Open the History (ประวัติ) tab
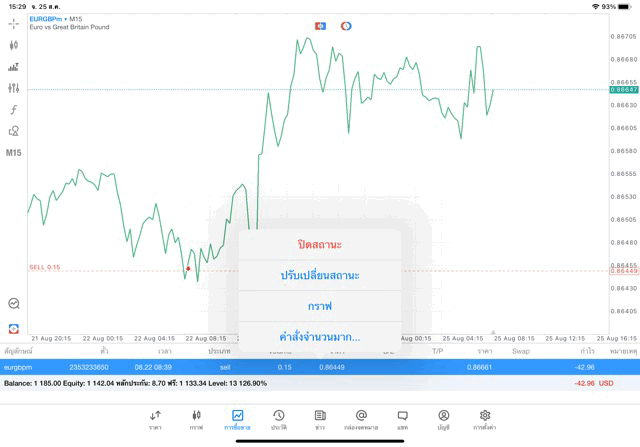The height and width of the screenshot is (447, 640). pyautogui.click(x=278, y=419)
